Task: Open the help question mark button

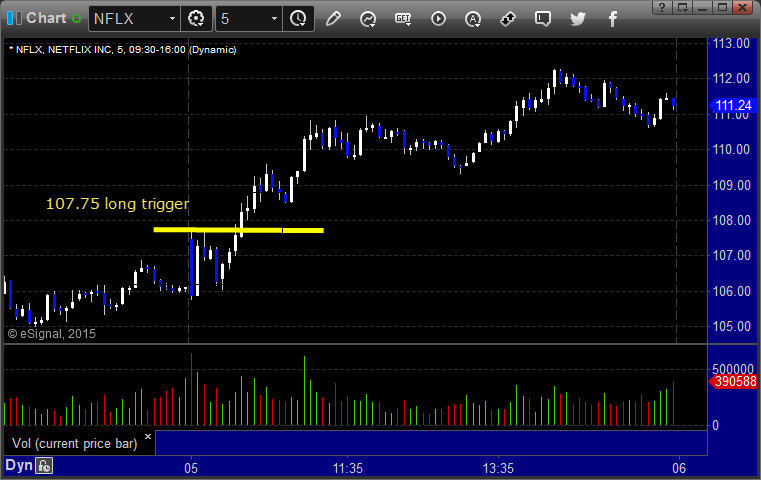Action: (662, 7)
